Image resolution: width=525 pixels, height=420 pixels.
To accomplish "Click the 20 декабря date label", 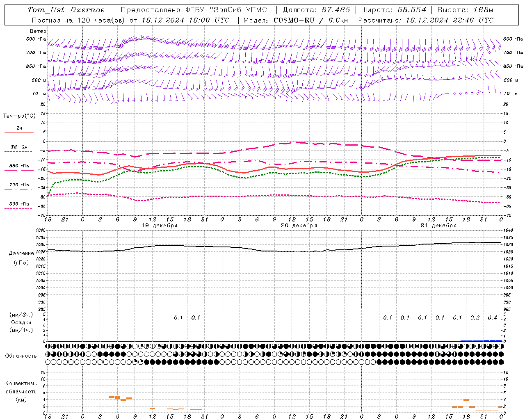I will point(299,226).
